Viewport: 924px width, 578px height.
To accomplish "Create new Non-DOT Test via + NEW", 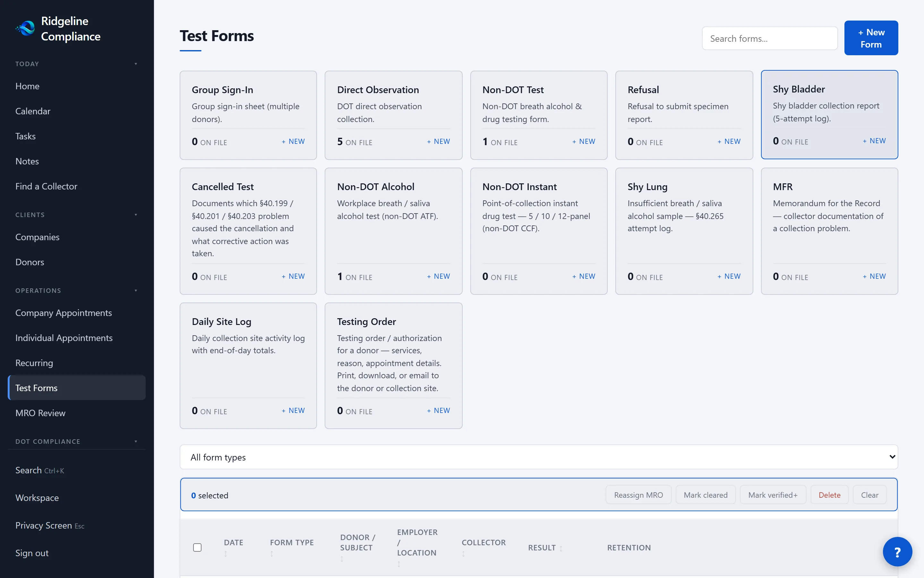I will point(583,141).
